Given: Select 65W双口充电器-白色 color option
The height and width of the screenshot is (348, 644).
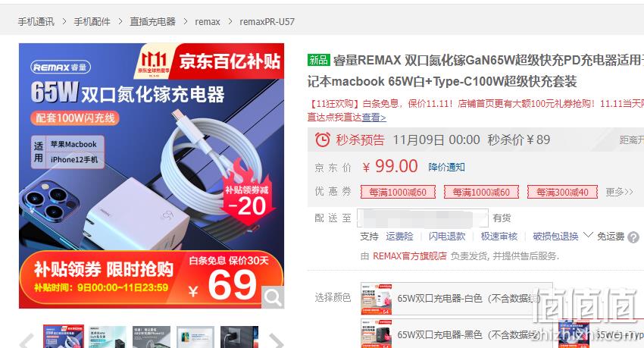Looking at the screenshot, I should [x=456, y=298].
